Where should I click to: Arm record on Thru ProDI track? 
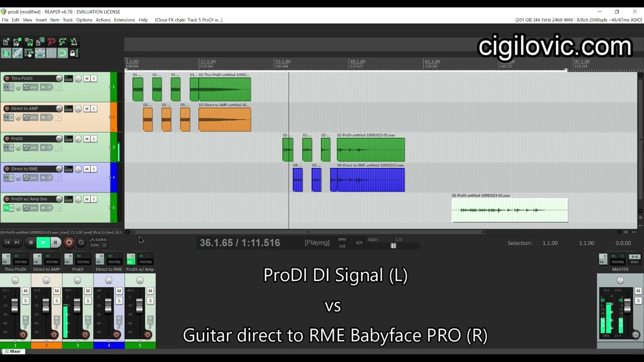click(7, 78)
